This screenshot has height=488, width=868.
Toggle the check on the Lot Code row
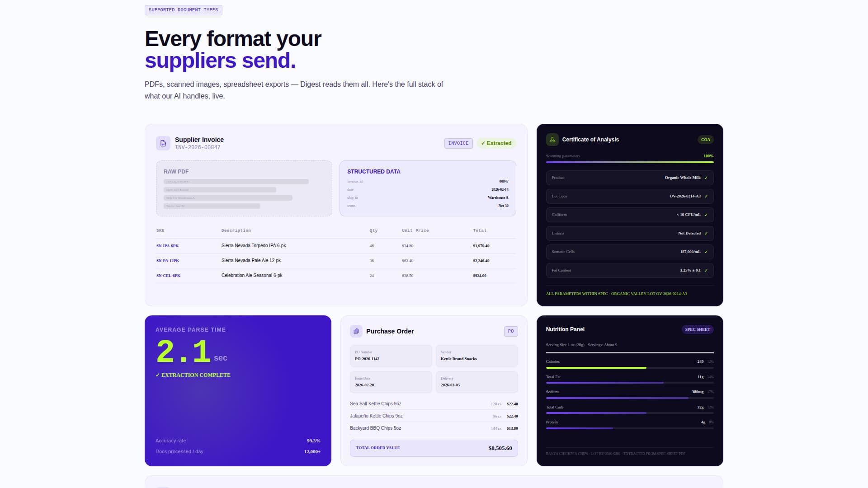[x=707, y=196]
